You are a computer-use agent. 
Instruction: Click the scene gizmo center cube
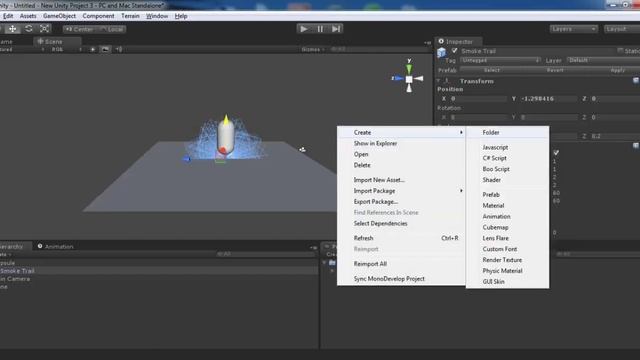coord(409,79)
